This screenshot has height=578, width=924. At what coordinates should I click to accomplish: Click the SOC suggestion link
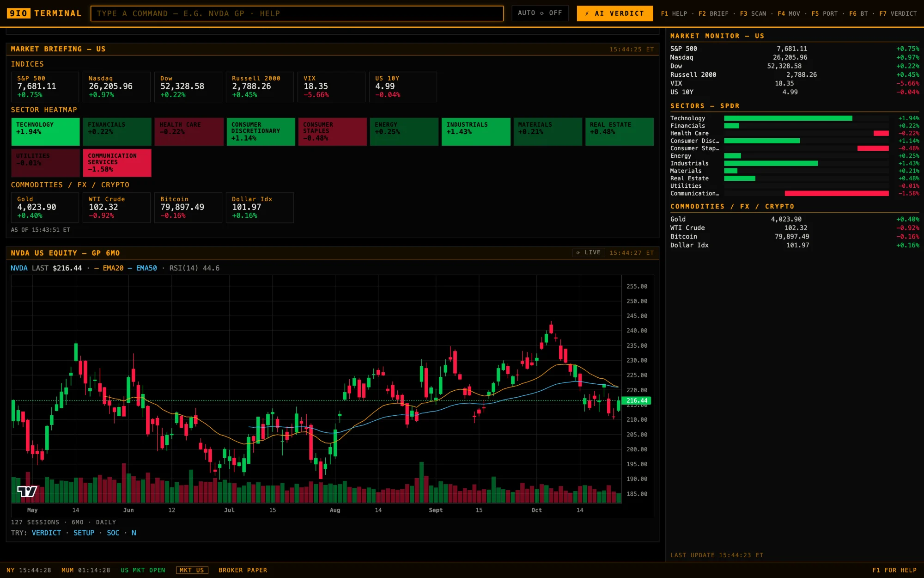[x=113, y=533]
